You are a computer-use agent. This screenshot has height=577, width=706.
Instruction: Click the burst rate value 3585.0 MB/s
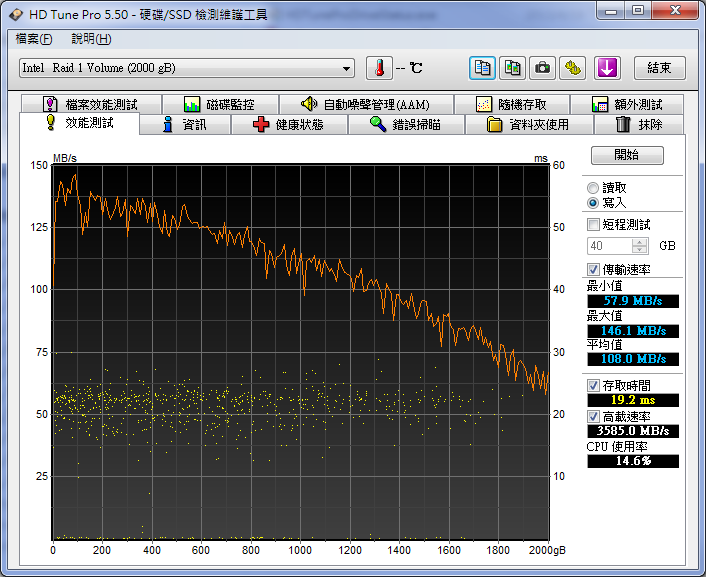tap(633, 431)
